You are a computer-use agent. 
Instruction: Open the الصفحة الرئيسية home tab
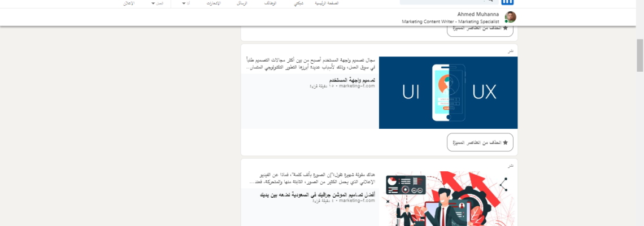(x=327, y=3)
